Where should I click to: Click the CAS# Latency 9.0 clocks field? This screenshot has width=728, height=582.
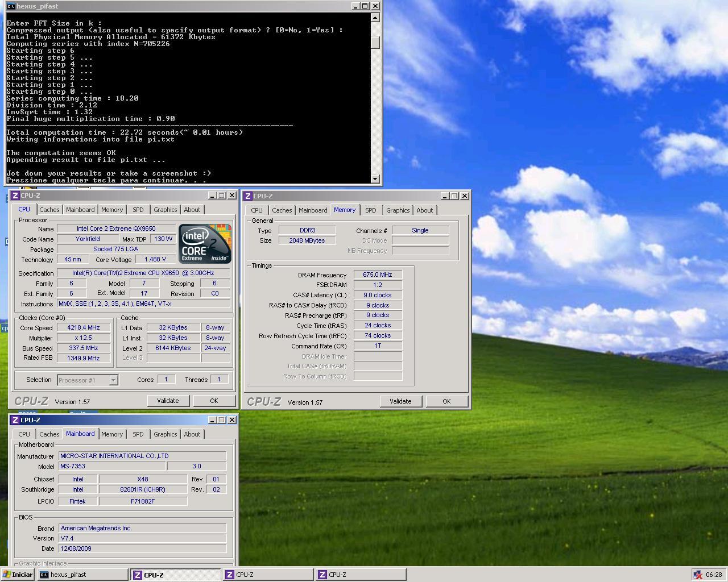pos(378,295)
